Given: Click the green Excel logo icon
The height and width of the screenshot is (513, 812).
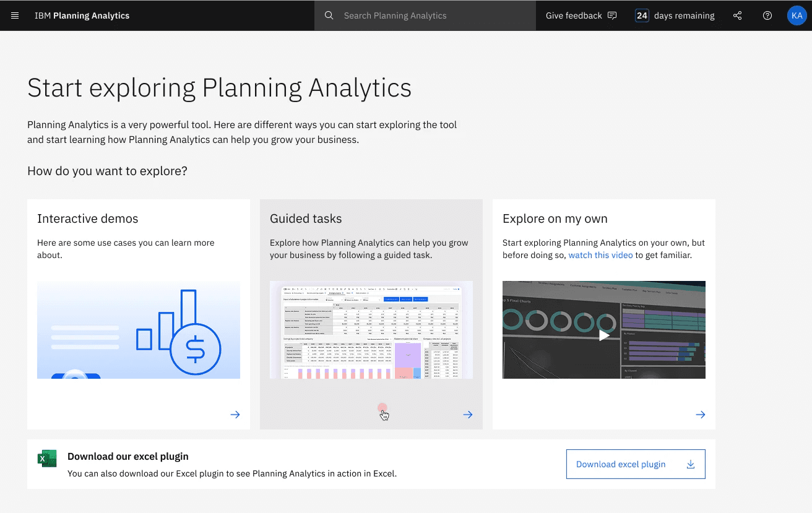Looking at the screenshot, I should click(47, 459).
